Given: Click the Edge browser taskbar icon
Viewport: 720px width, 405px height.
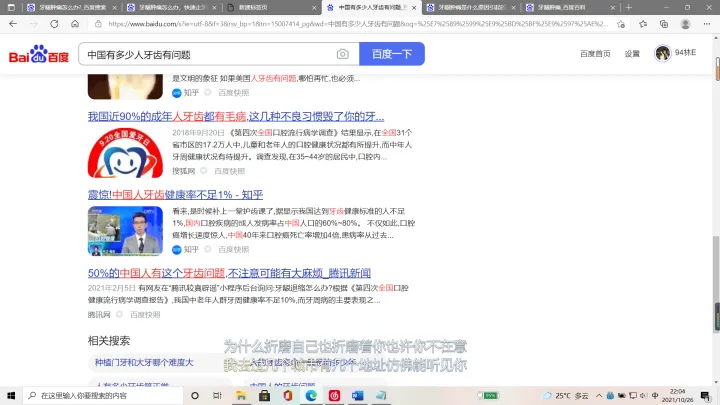Looking at the screenshot, I should 311,395.
